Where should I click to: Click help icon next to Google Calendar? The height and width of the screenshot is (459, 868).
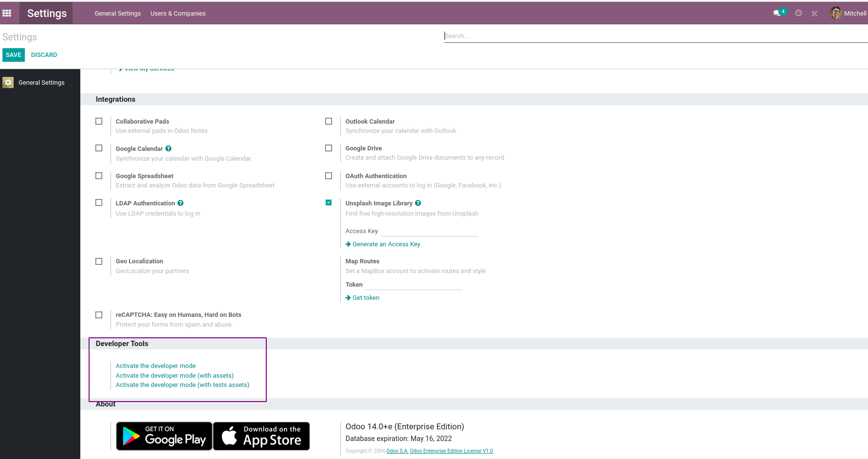pos(168,148)
